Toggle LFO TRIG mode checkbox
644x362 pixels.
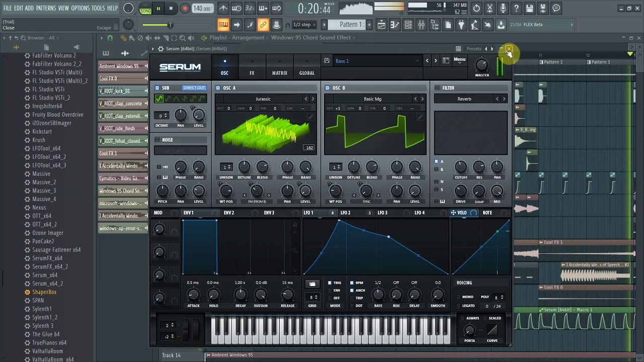(330, 283)
